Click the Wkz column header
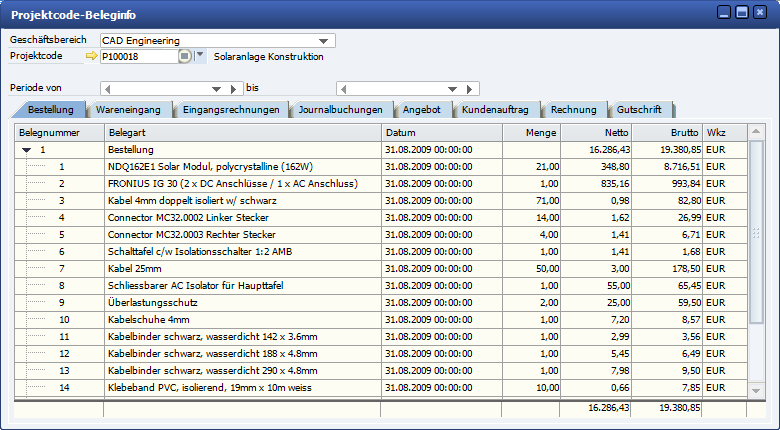This screenshot has height=430, width=780. pos(725,133)
